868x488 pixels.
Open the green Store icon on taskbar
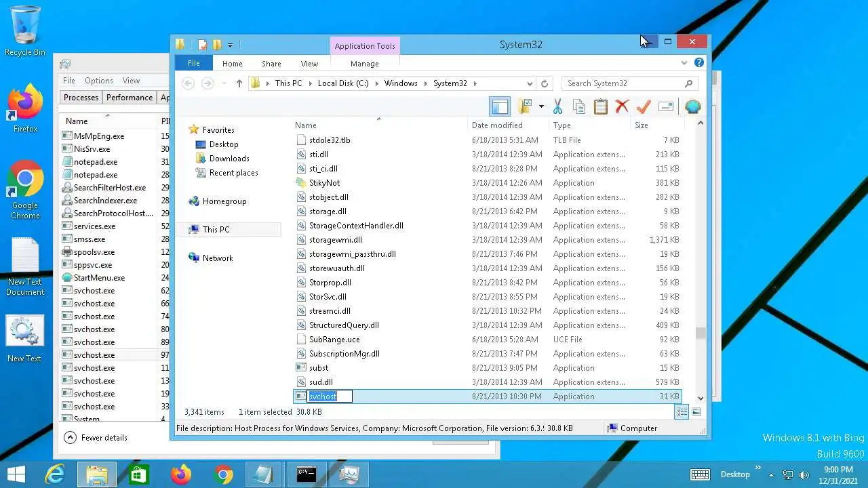pyautogui.click(x=138, y=474)
